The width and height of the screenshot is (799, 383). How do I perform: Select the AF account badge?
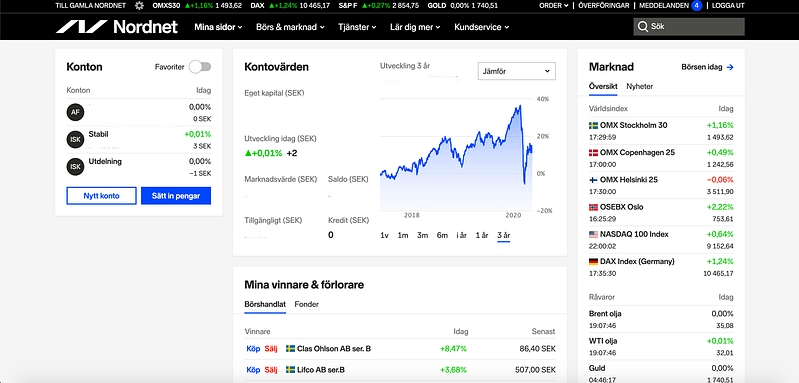(x=75, y=112)
